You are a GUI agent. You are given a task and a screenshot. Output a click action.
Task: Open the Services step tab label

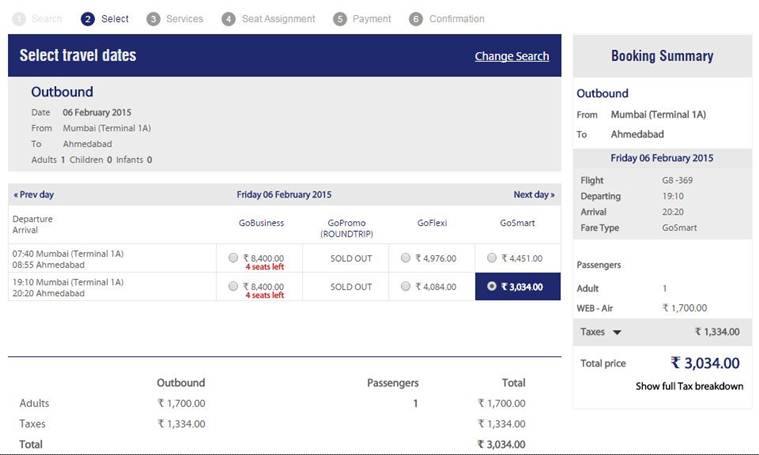pyautogui.click(x=184, y=19)
